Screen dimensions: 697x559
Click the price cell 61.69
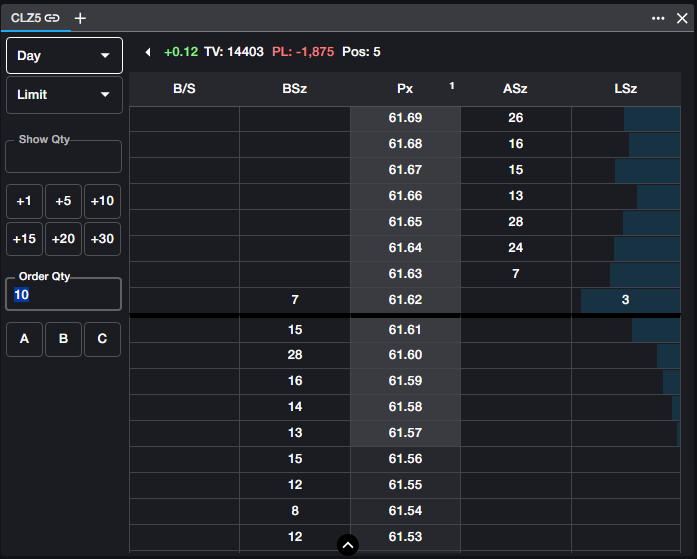(x=405, y=118)
